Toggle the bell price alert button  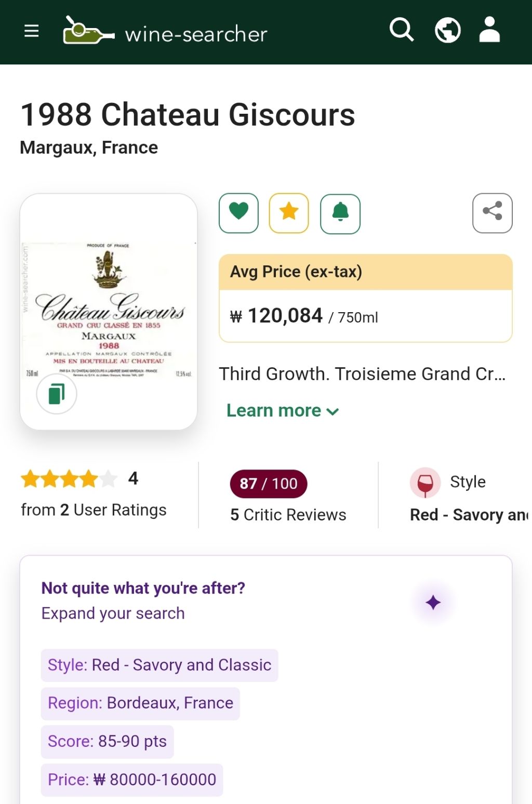click(x=340, y=213)
